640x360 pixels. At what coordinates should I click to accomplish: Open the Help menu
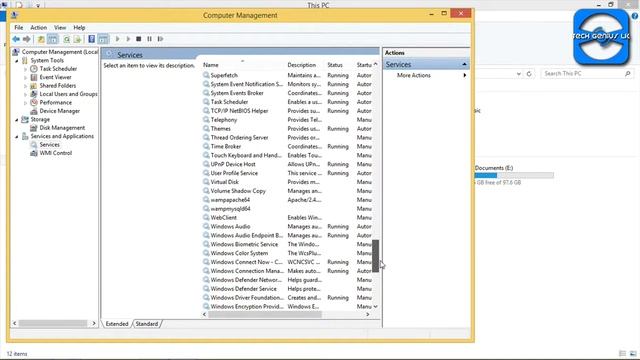point(79,27)
